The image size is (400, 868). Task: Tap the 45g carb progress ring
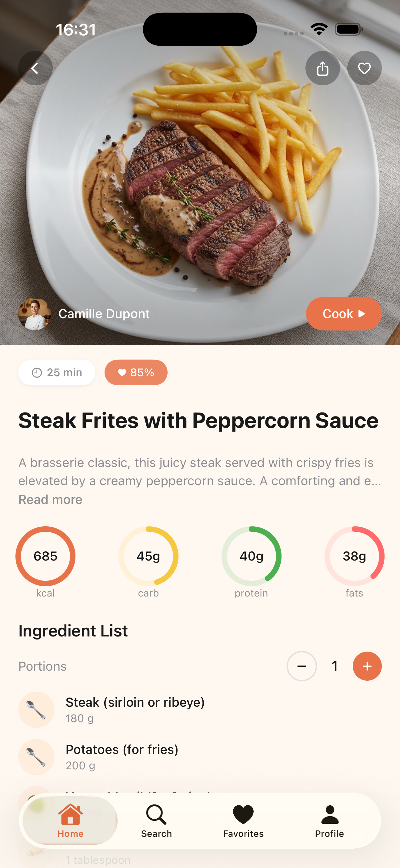coord(148,556)
